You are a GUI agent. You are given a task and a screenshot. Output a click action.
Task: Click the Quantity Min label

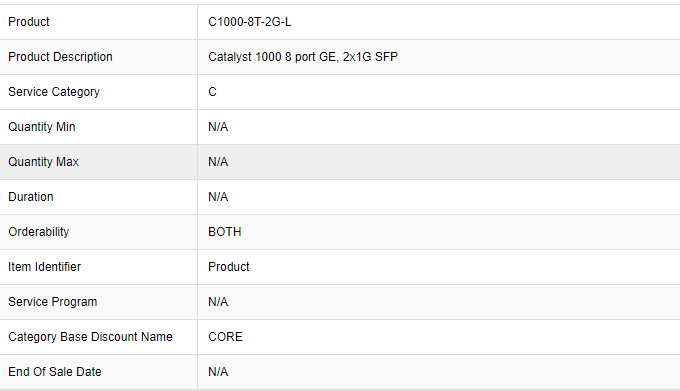(x=42, y=127)
